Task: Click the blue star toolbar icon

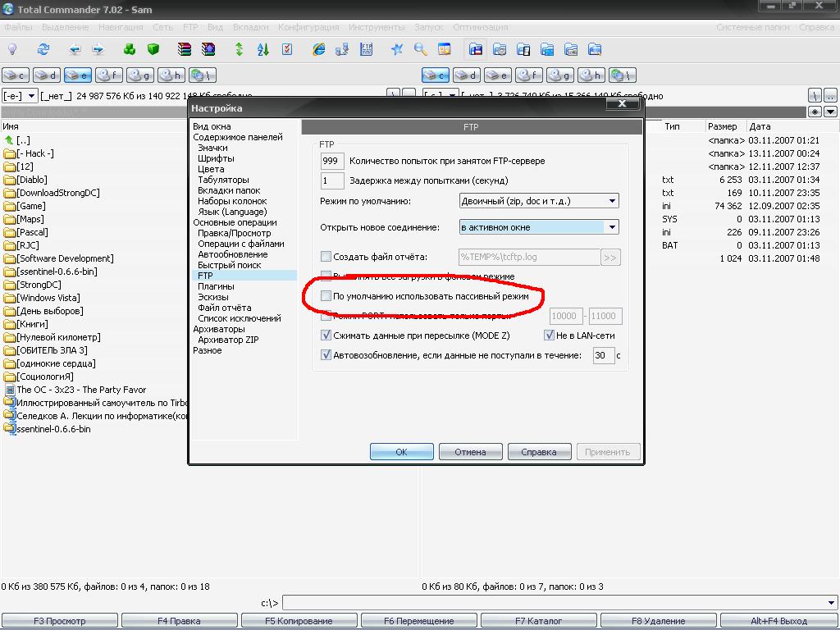Action: coord(397,50)
